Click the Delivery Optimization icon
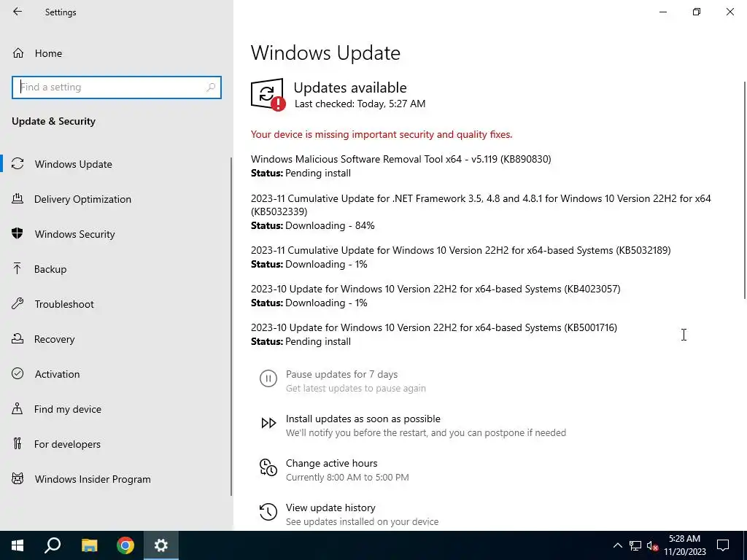 point(18,198)
